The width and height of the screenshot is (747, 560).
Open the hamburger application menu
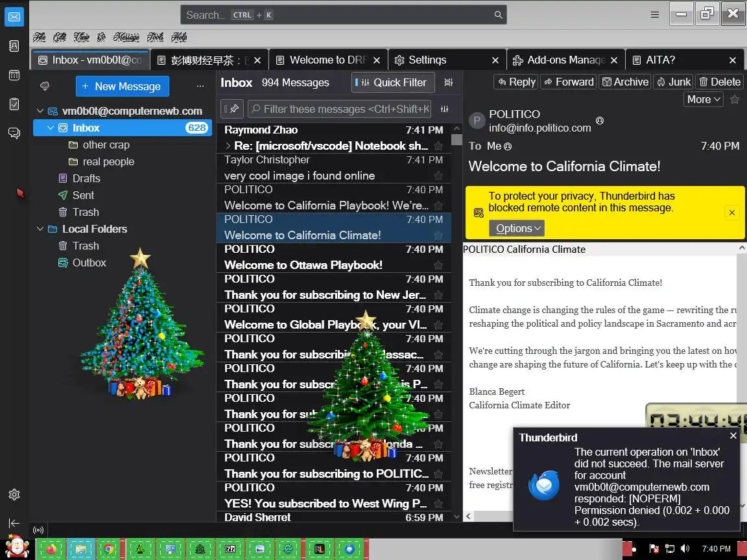point(655,15)
